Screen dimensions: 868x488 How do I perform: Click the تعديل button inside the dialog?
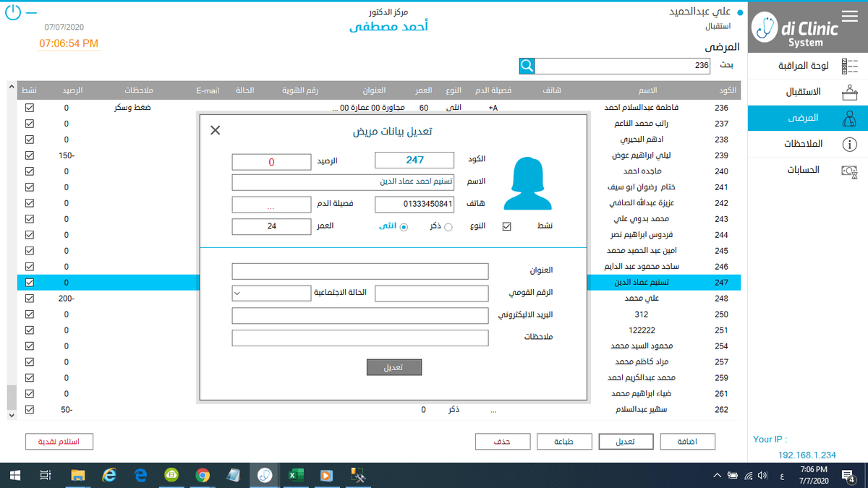pyautogui.click(x=393, y=367)
